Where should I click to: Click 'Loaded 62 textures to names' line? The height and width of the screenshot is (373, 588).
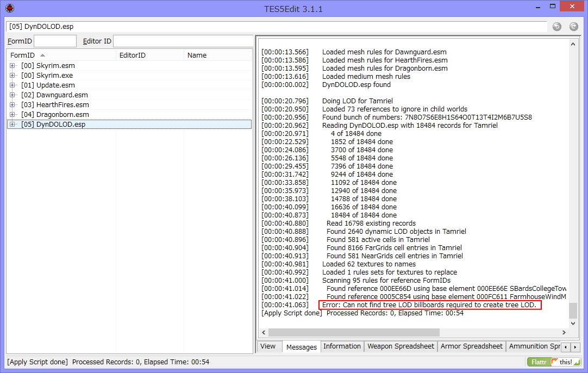pyautogui.click(x=369, y=264)
